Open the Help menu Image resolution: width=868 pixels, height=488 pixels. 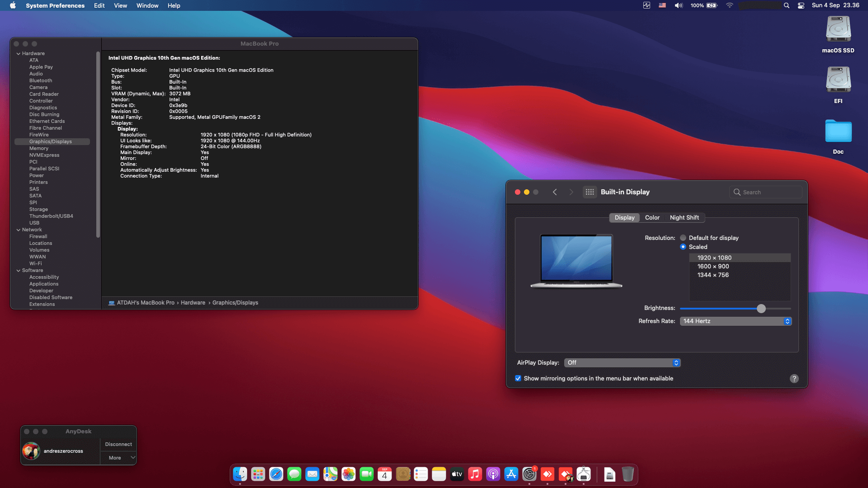174,5
